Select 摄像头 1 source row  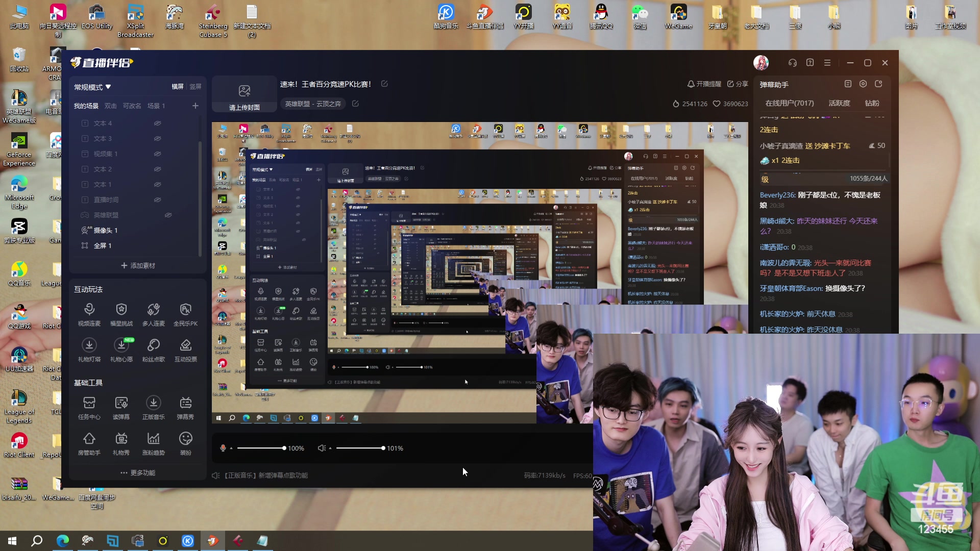[x=137, y=230]
